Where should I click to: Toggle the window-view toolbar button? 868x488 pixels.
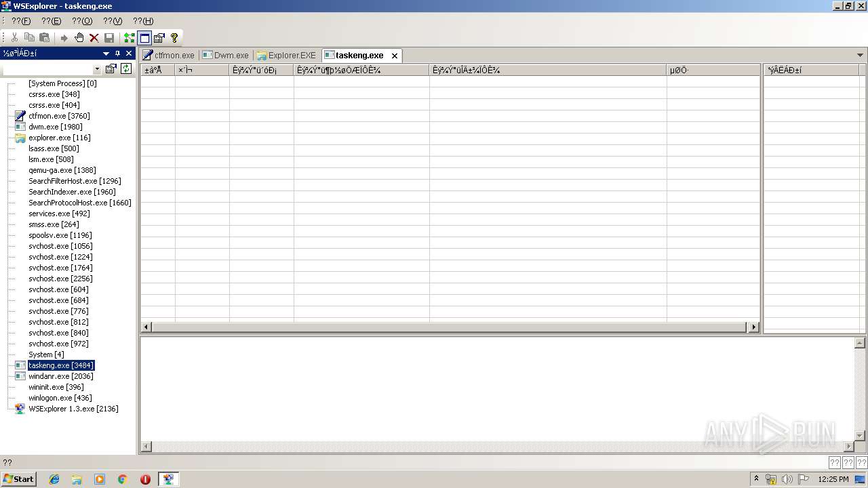click(144, 38)
